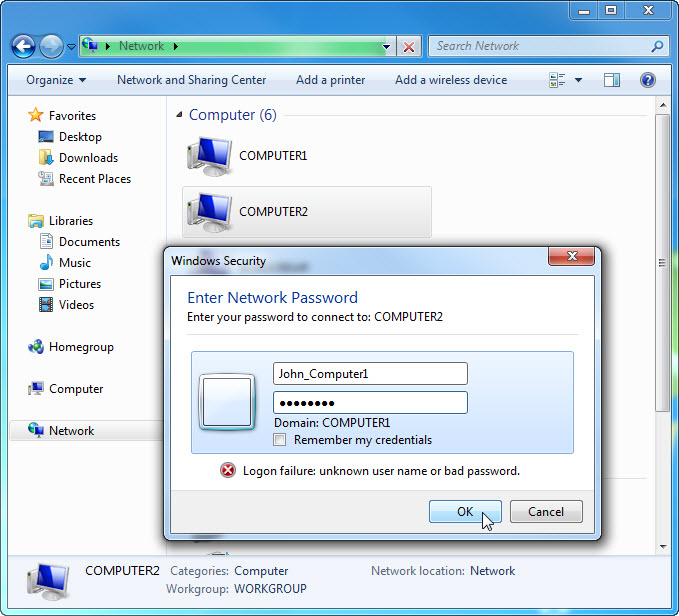Click Cancel in Windows Security dialog
This screenshot has width=679, height=616.
pos(546,512)
